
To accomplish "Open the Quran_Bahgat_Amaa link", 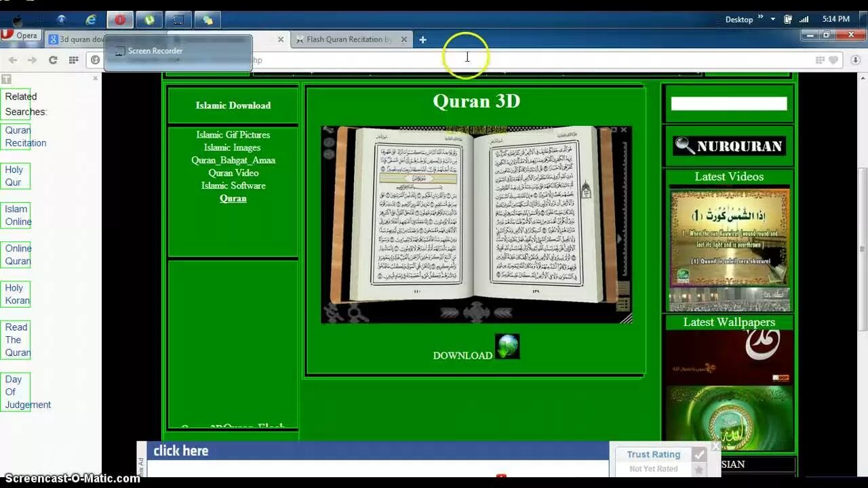I will (x=233, y=161).
